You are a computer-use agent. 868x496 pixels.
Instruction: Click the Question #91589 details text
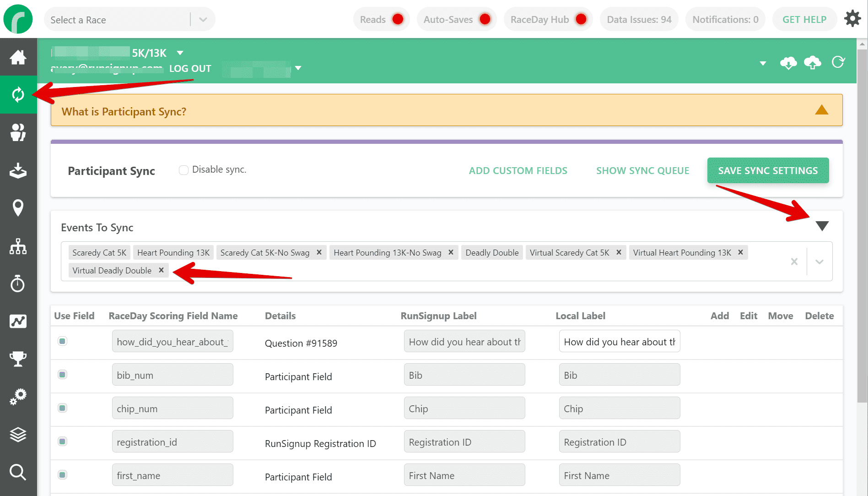click(x=301, y=343)
